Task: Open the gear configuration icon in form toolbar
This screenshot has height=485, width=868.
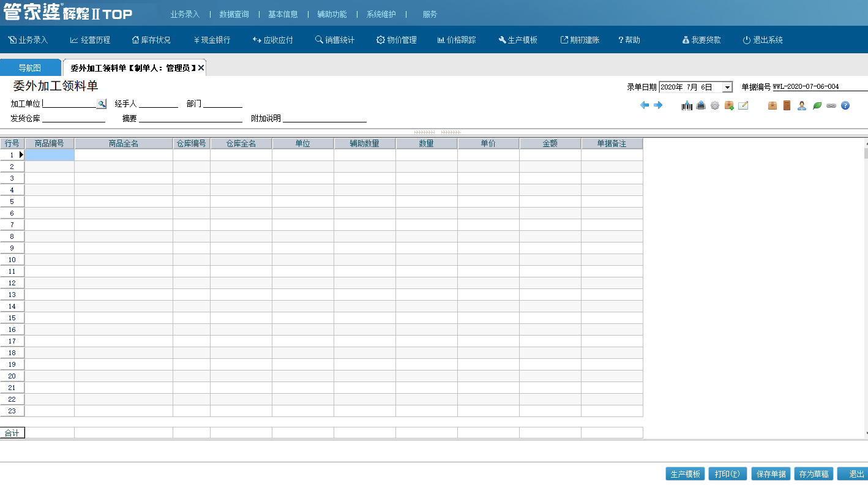Action: [x=715, y=105]
